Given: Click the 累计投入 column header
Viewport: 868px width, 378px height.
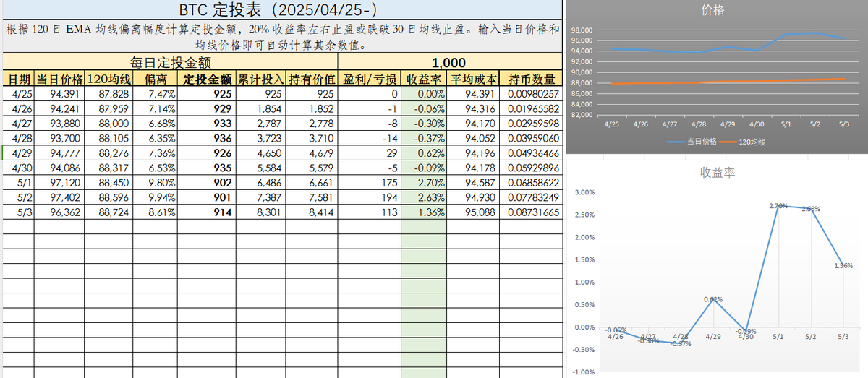Looking at the screenshot, I should tap(260, 80).
